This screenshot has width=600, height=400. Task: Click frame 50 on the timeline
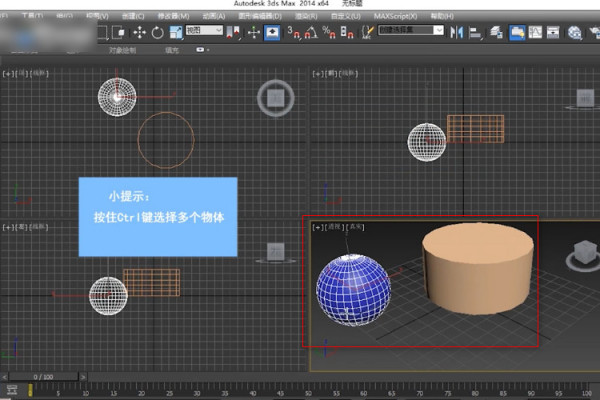click(x=308, y=393)
